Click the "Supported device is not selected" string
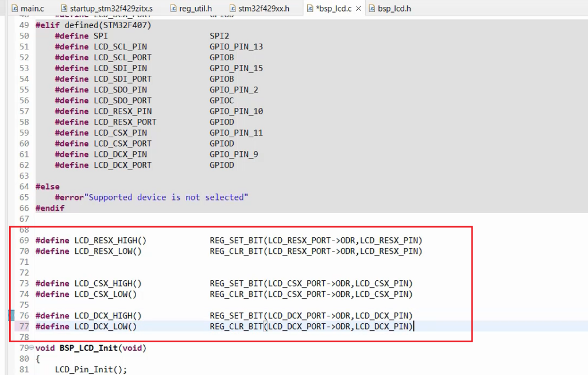 pyautogui.click(x=166, y=197)
